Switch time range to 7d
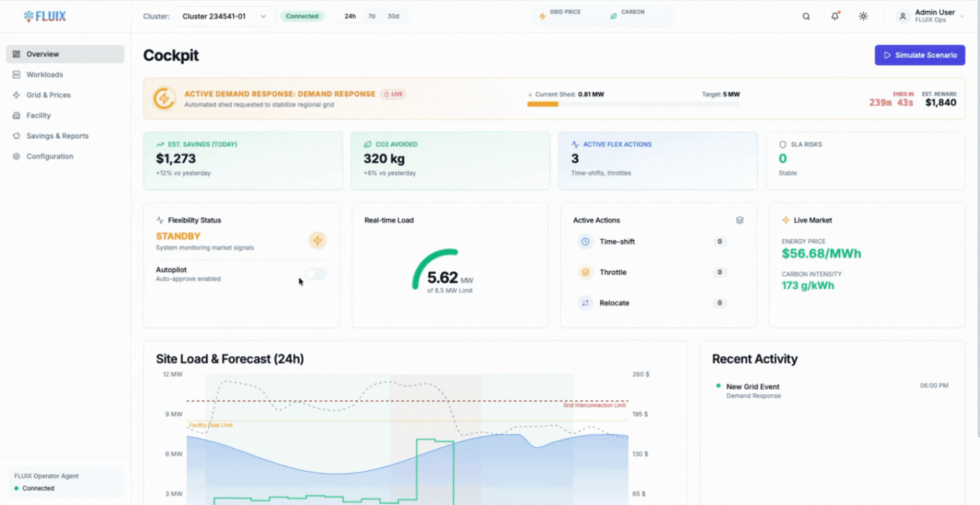Image resolution: width=980 pixels, height=505 pixels. click(x=372, y=16)
